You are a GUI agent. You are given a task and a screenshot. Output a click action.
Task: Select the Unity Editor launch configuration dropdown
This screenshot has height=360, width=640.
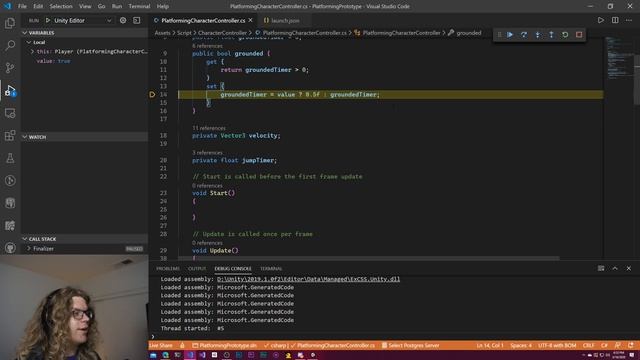click(83, 20)
